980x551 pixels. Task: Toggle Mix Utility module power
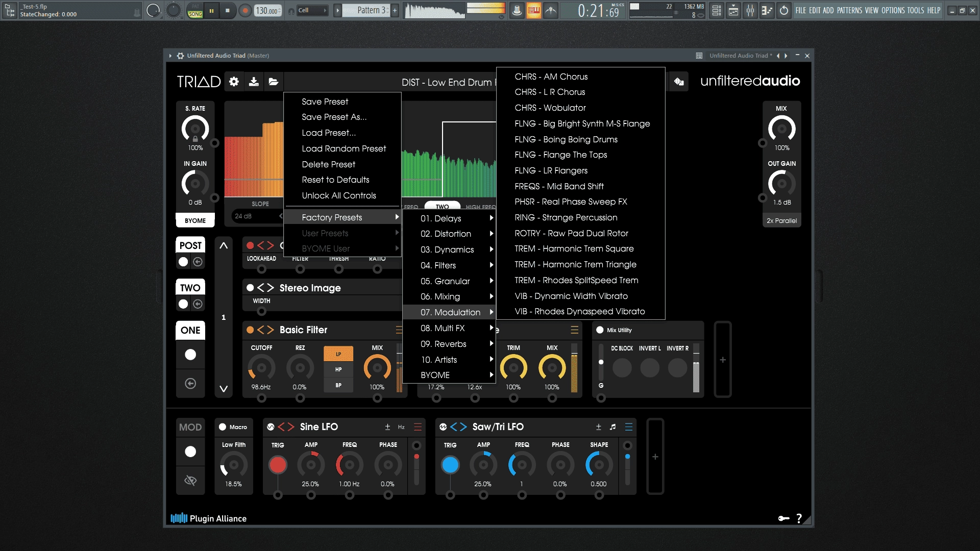click(600, 330)
